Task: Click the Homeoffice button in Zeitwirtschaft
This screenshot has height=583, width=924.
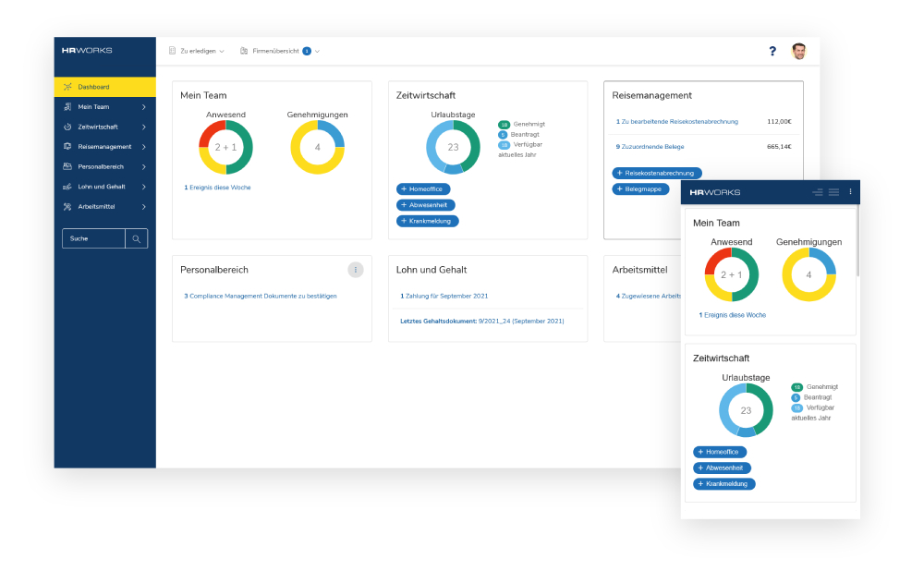Action: coord(425,188)
